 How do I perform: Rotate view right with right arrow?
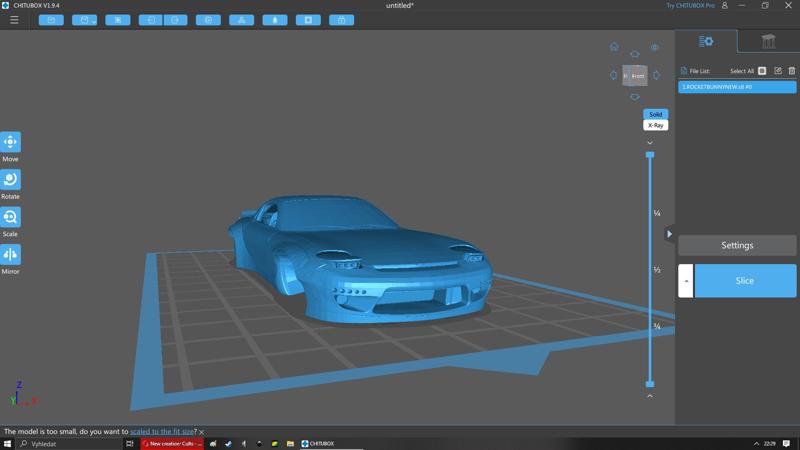click(x=657, y=75)
